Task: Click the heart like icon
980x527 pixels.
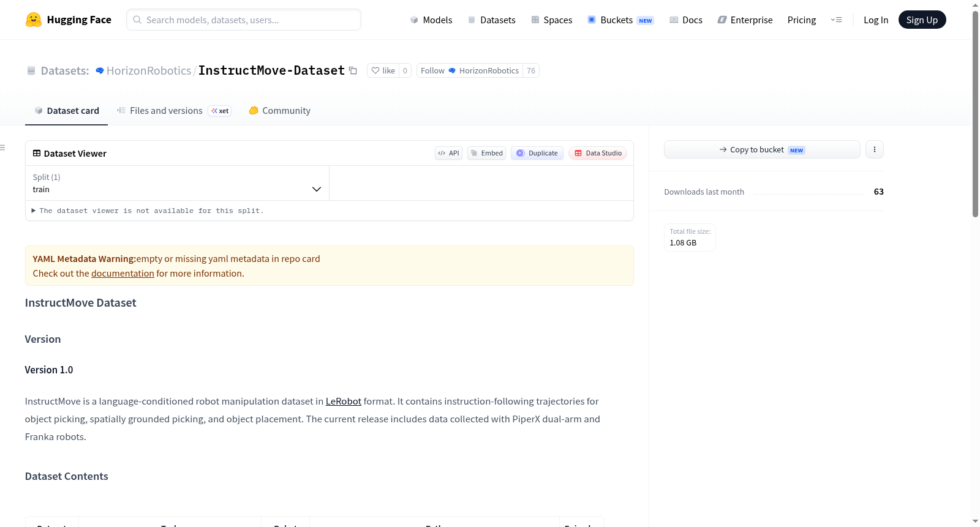Action: point(375,70)
